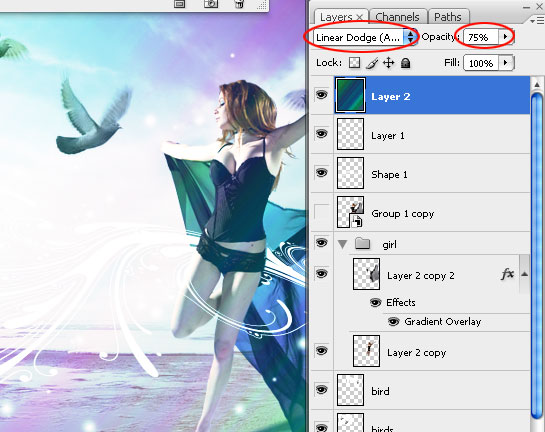Click the smart object thumbnail of Group 1 copy
Screen dimensions: 545x432
click(x=350, y=212)
